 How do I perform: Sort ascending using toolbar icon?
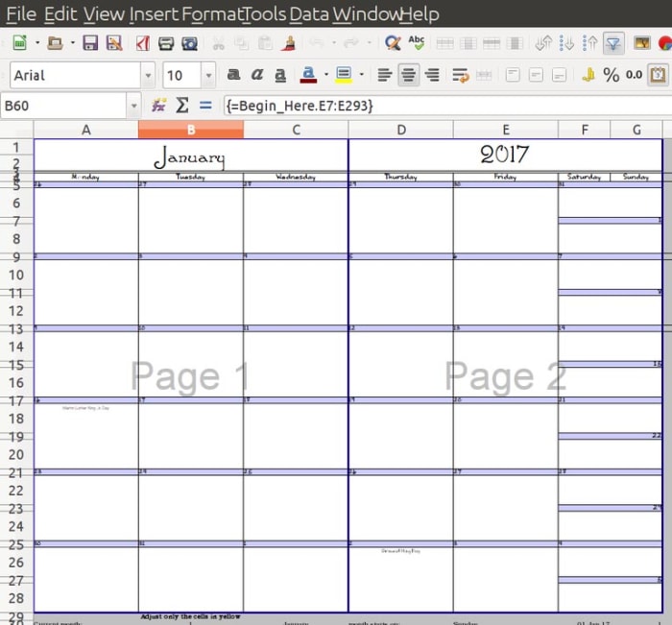tap(567, 43)
